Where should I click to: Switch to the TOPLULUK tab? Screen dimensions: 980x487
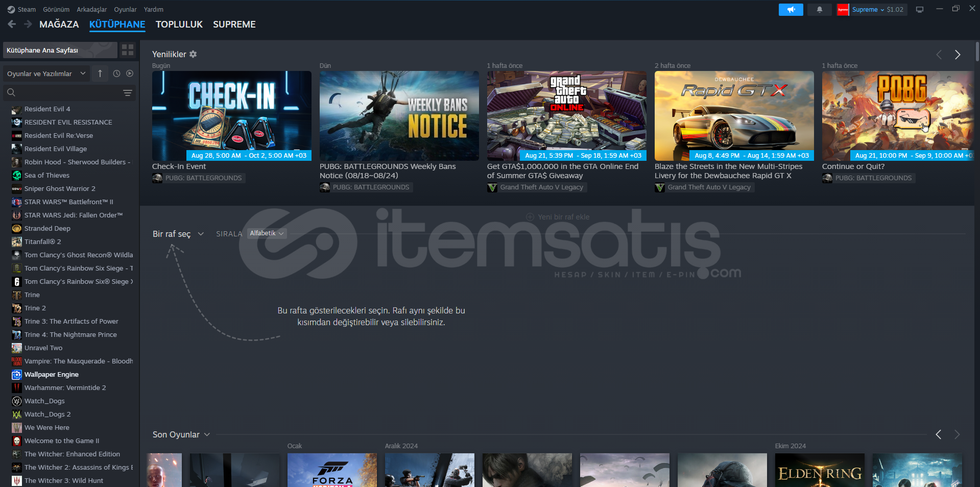179,24
